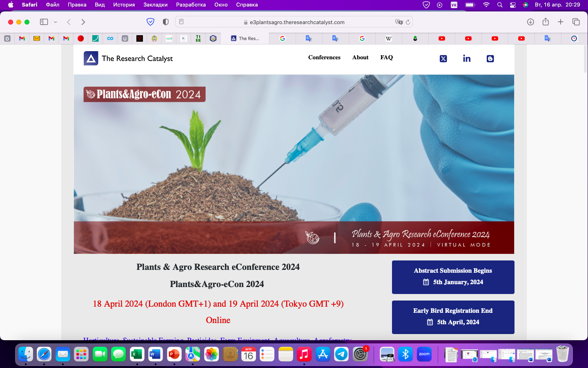Open Control Center in menu bar

pyautogui.click(x=513, y=5)
